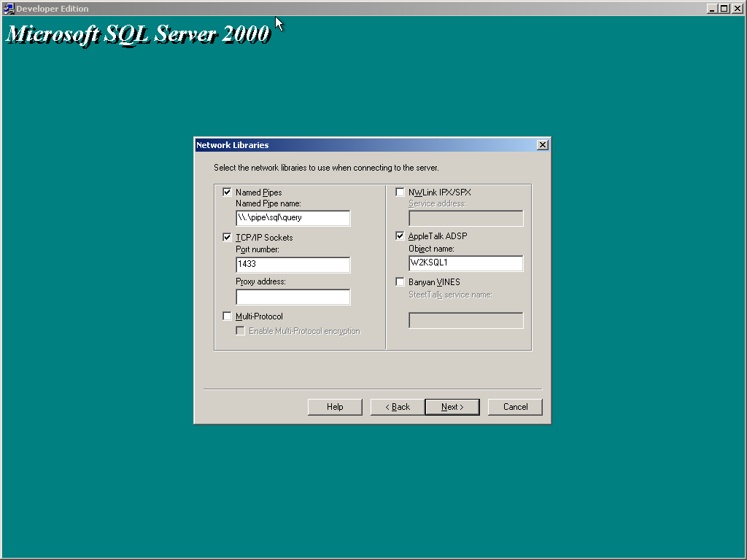Close the Network Libraries dialog
Image resolution: width=747 pixels, height=560 pixels.
click(x=542, y=145)
